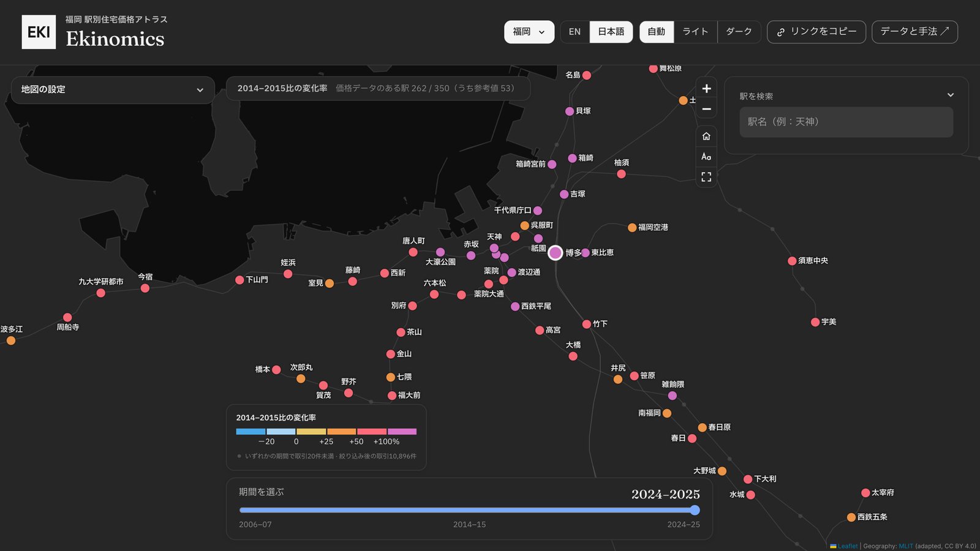The width and height of the screenshot is (980, 551).
Task: Reset map view with home icon
Action: pyautogui.click(x=706, y=136)
